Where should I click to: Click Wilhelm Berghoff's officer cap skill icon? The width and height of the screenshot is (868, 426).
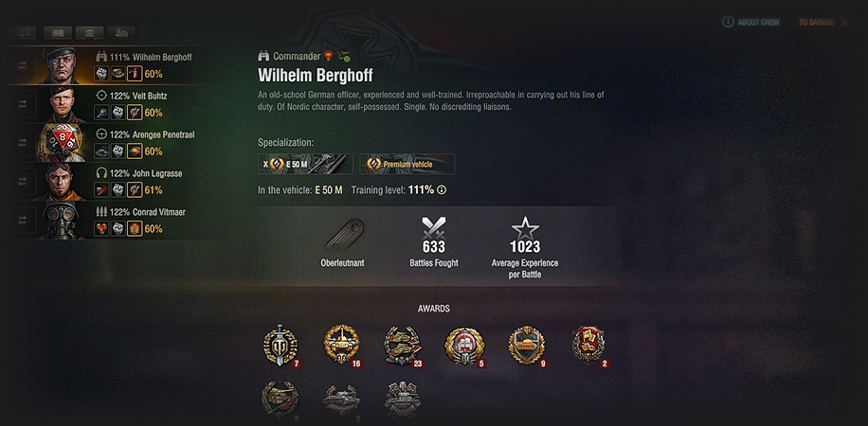(x=118, y=74)
